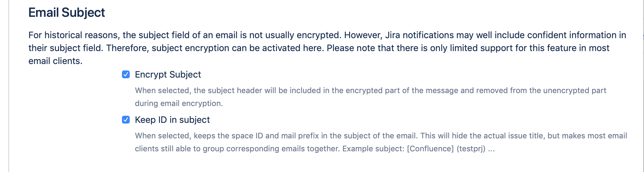Image resolution: width=644 pixels, height=172 pixels.
Task: Click the Keep ID in subject label
Action: [172, 120]
